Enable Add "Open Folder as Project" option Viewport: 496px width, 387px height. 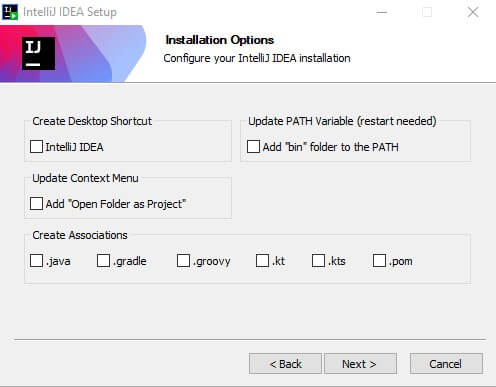coord(36,203)
